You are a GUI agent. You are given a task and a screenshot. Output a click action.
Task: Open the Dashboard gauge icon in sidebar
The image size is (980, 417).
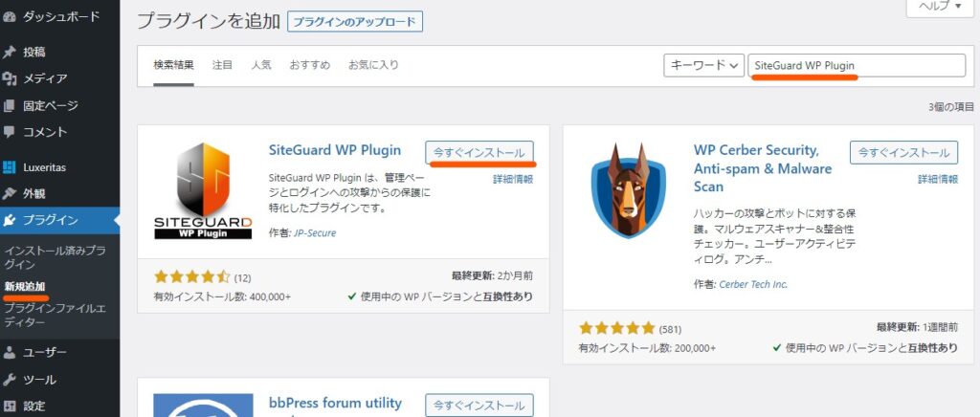9,17
